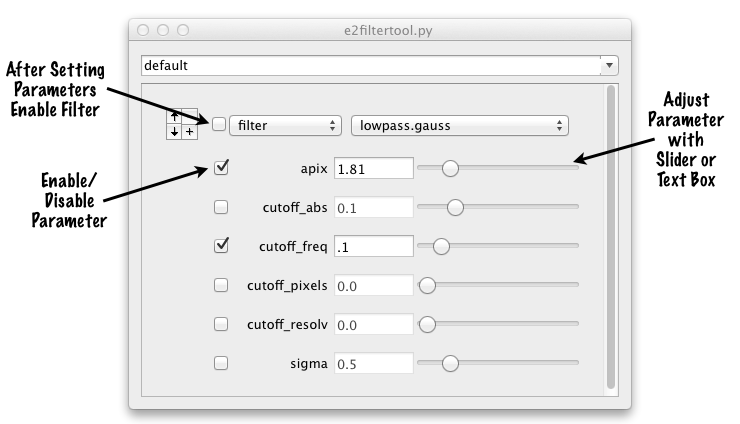Screen dimensions: 740x424
Task: Click the cutoff_abs slider handle
Action: click(x=455, y=207)
